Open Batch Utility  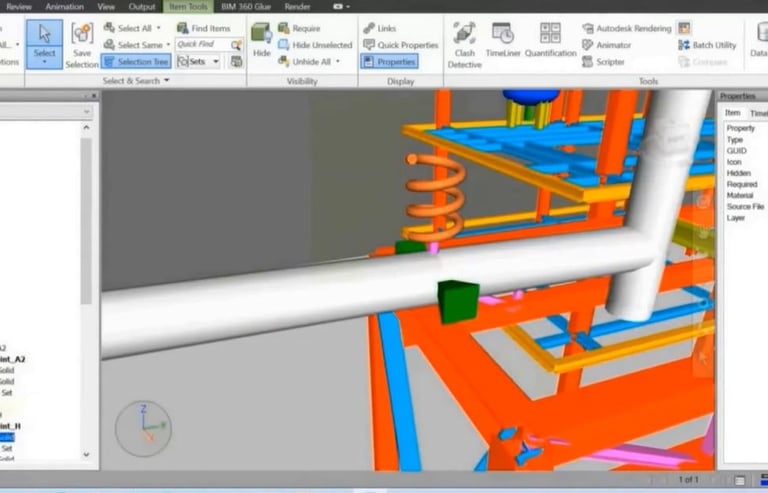707,45
